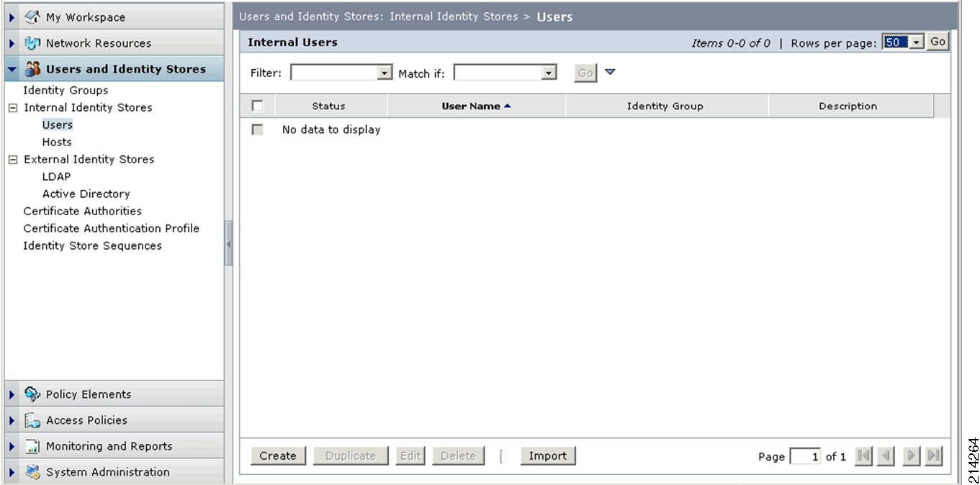This screenshot has height=485, width=980.
Task: Click the Users and Identity Stores icon
Action: (x=32, y=69)
